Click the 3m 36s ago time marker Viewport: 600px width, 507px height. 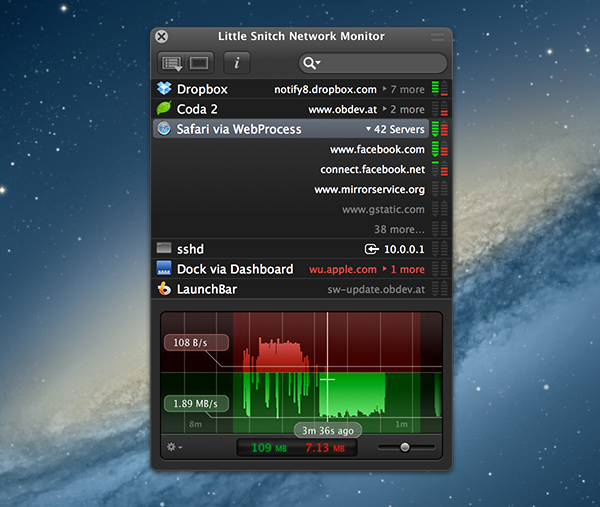[x=328, y=430]
